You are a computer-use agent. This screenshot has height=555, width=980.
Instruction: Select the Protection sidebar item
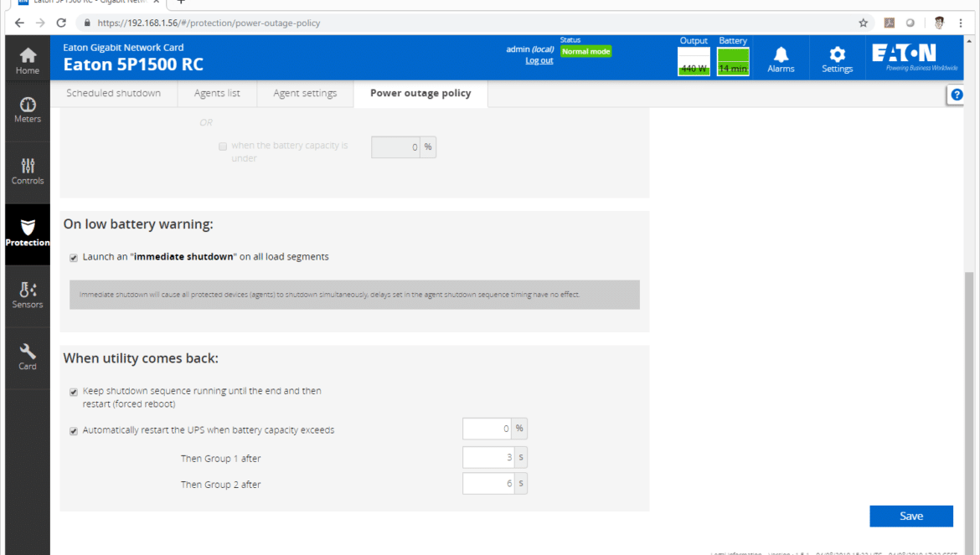tap(28, 234)
